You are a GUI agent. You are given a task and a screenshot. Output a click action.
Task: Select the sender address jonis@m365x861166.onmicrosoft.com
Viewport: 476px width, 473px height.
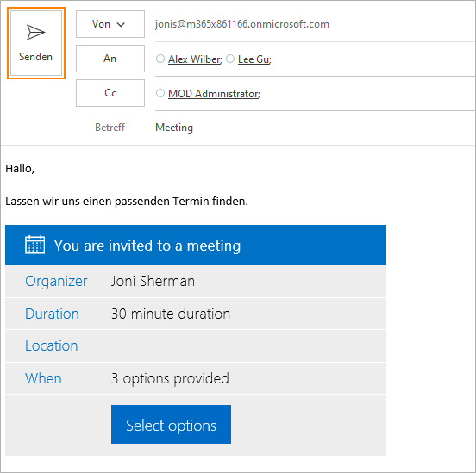242,24
